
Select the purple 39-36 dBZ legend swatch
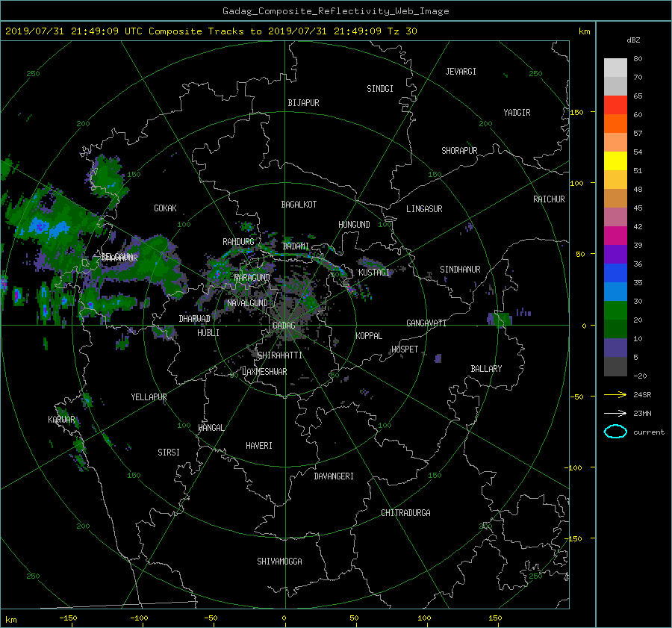(615, 254)
